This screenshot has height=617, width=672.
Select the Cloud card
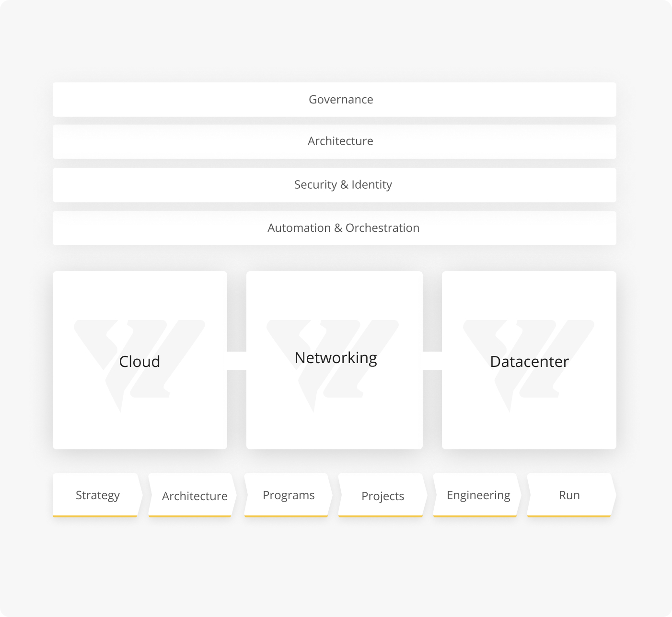140,360
